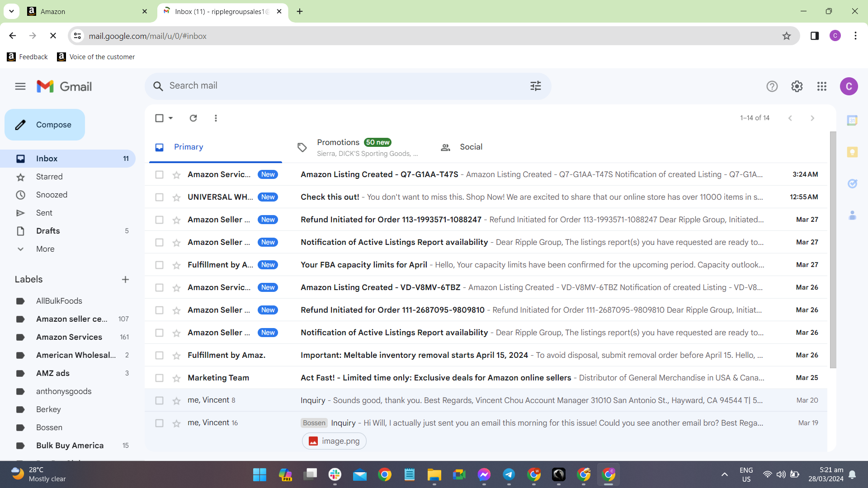868x488 pixels.
Task: Open select dropdown arrow next to checkbox
Action: (x=171, y=118)
